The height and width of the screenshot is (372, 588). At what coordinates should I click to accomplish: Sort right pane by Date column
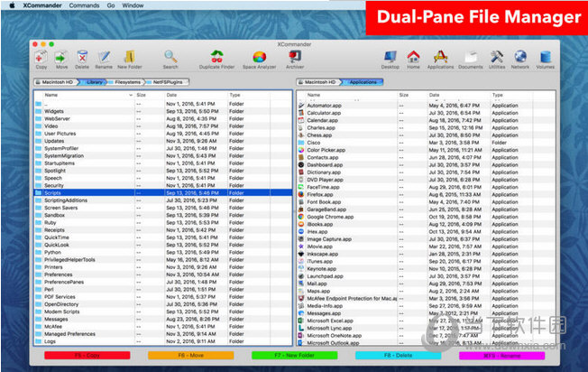coord(459,95)
